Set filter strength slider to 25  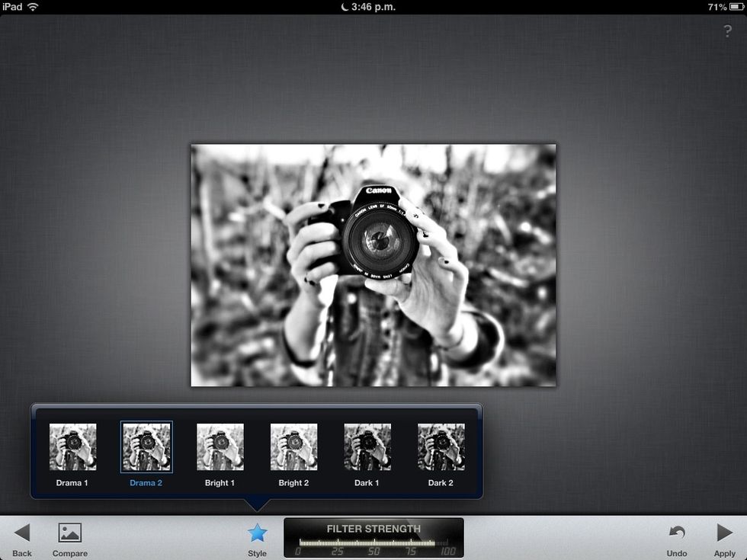tap(337, 542)
